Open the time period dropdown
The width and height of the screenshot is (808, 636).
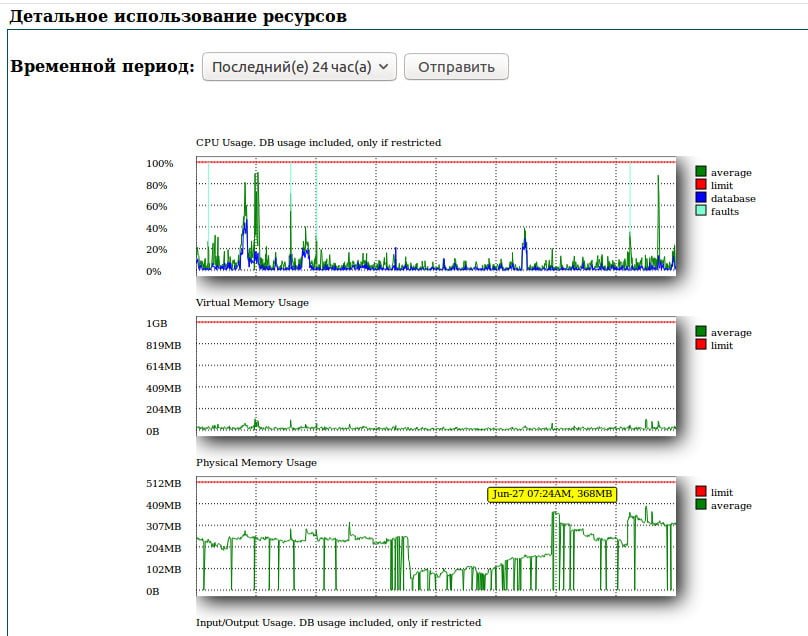point(299,67)
